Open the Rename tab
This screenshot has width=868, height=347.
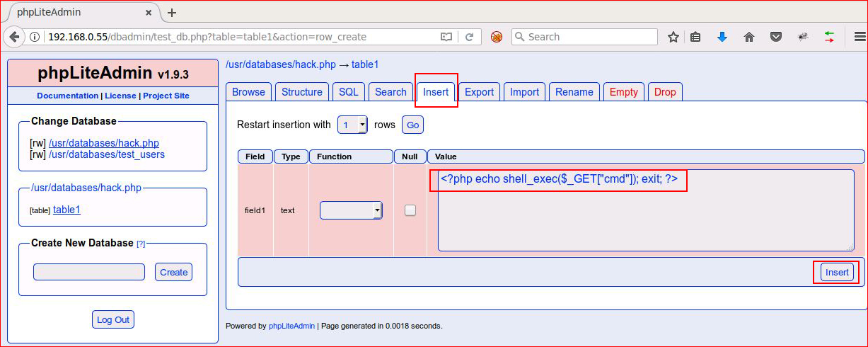click(574, 92)
